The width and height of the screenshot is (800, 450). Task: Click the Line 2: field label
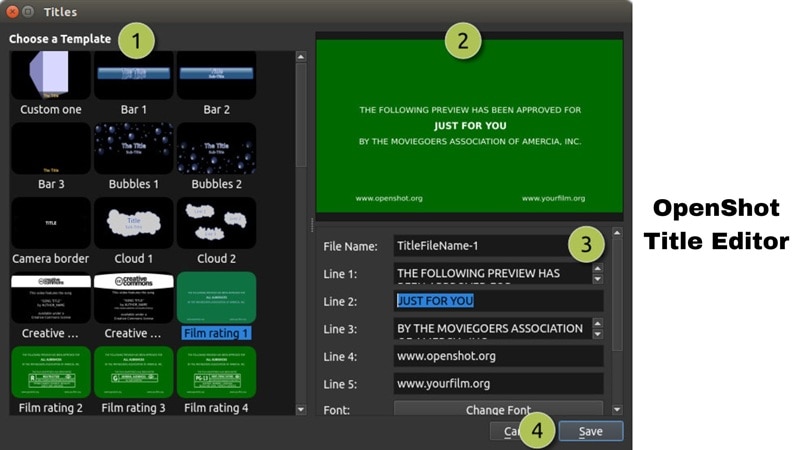click(340, 302)
